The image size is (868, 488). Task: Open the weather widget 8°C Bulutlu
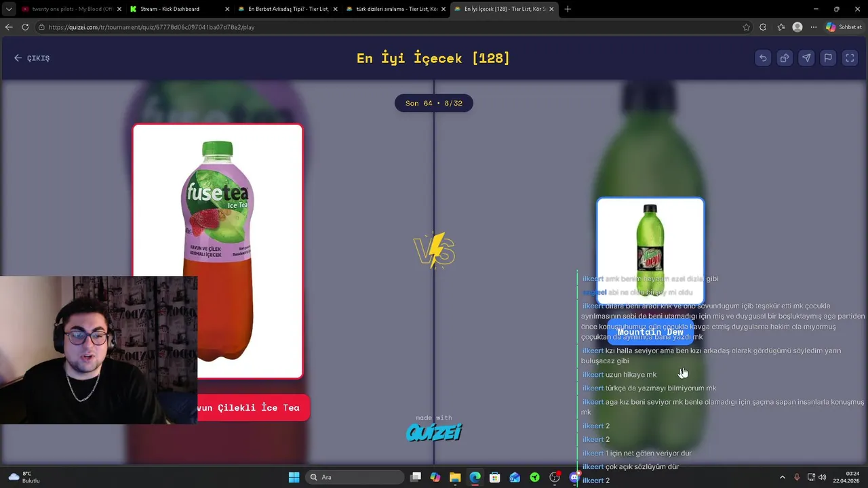click(24, 477)
